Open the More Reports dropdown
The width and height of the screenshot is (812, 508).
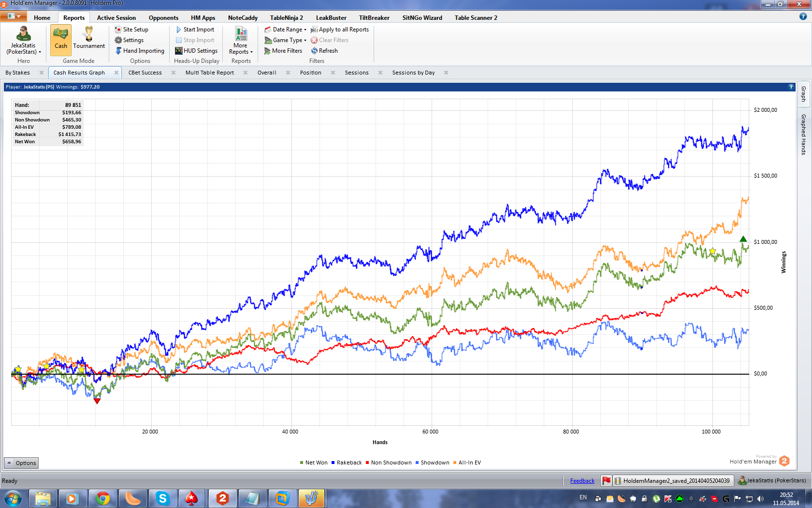click(x=241, y=41)
